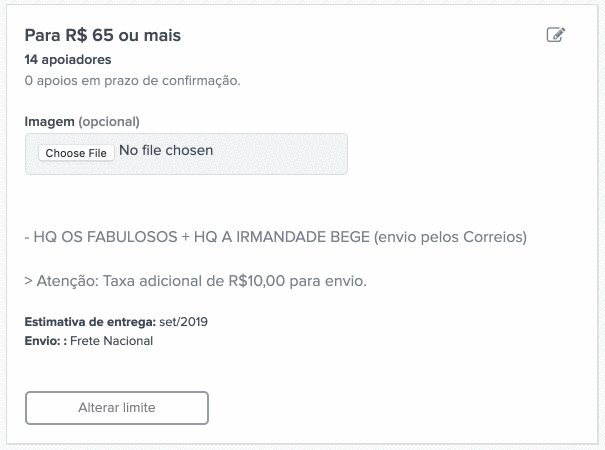Click the 'Estimativa de entrega:' label

pos(90,322)
